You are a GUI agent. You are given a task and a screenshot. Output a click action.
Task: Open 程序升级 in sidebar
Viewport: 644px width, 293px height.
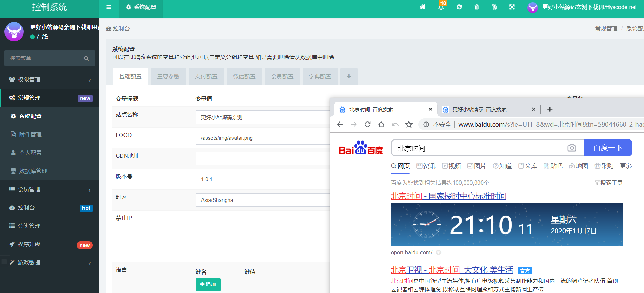click(x=50, y=244)
